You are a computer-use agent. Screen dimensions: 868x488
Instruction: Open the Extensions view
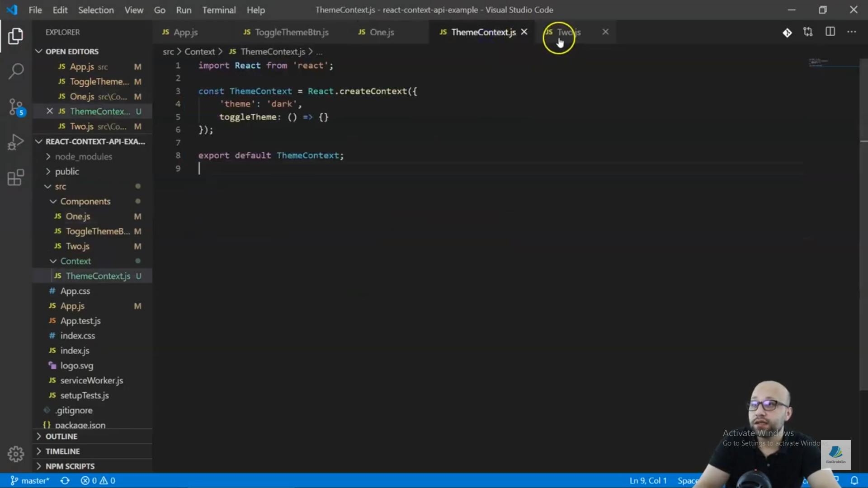pyautogui.click(x=16, y=177)
